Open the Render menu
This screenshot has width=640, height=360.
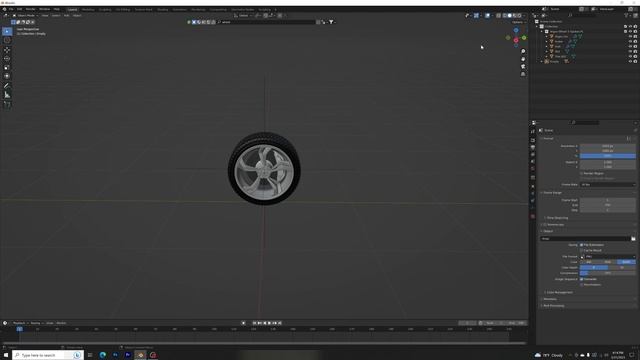pos(30,9)
